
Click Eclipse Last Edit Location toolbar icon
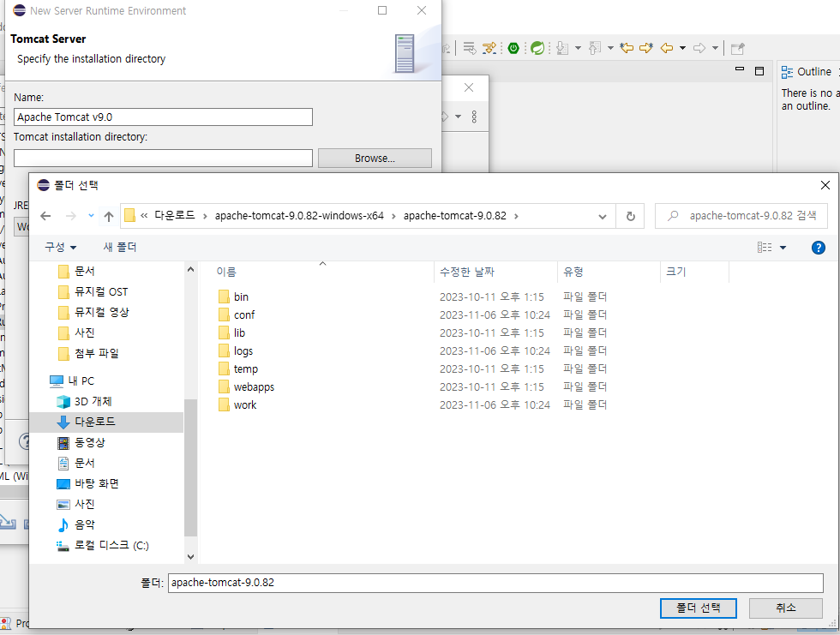click(627, 48)
